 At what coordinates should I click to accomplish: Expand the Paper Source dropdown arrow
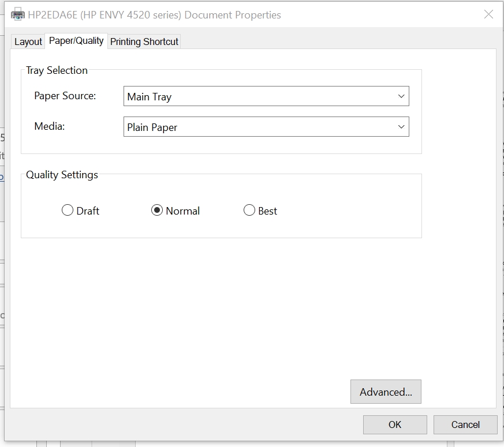point(401,96)
